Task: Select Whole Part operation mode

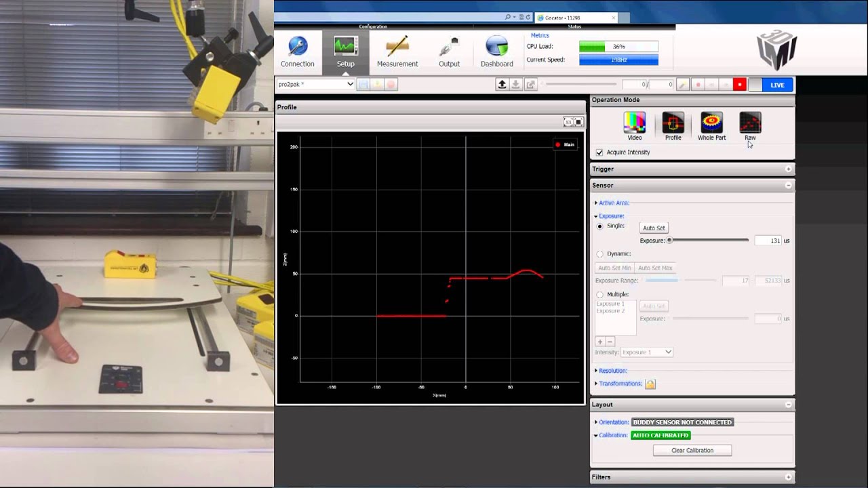Action: [x=711, y=127]
